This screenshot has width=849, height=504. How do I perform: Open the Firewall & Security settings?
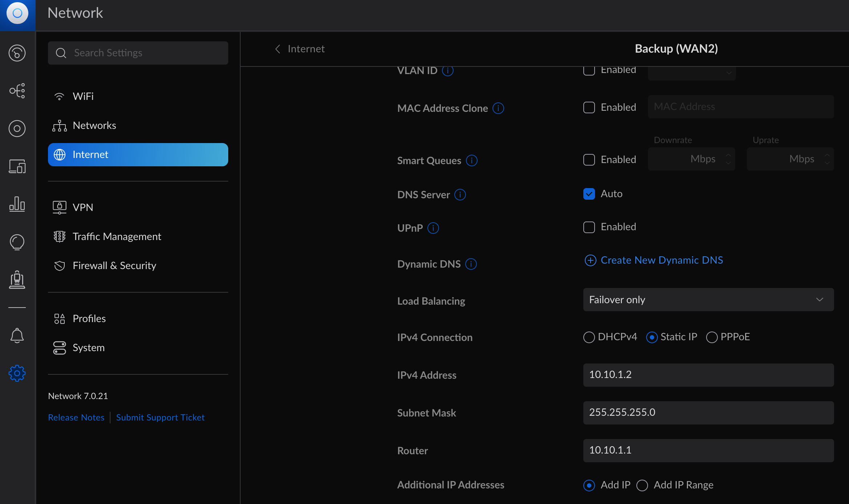(114, 265)
